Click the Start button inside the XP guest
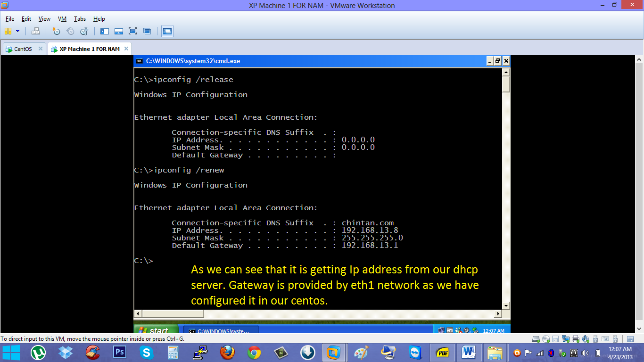 (156, 330)
